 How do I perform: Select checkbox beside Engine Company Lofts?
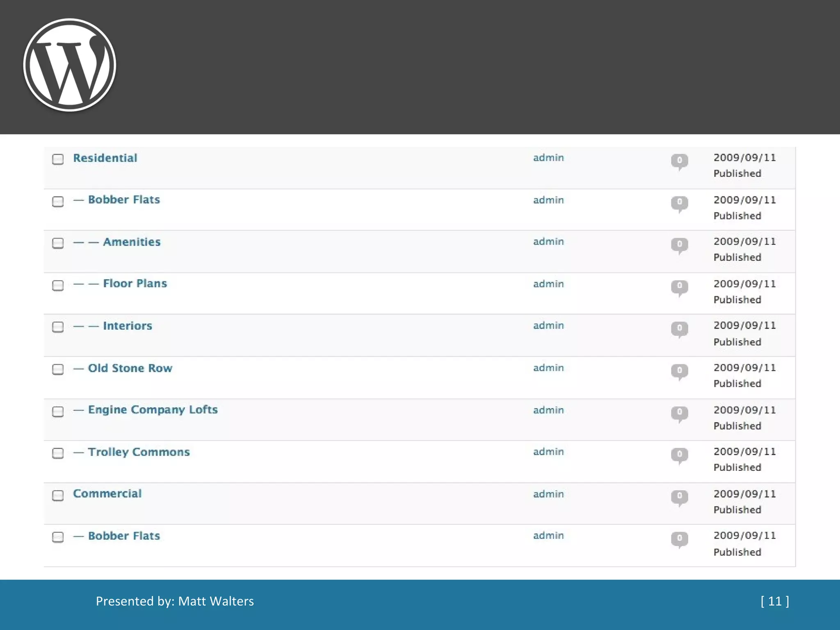(x=58, y=411)
